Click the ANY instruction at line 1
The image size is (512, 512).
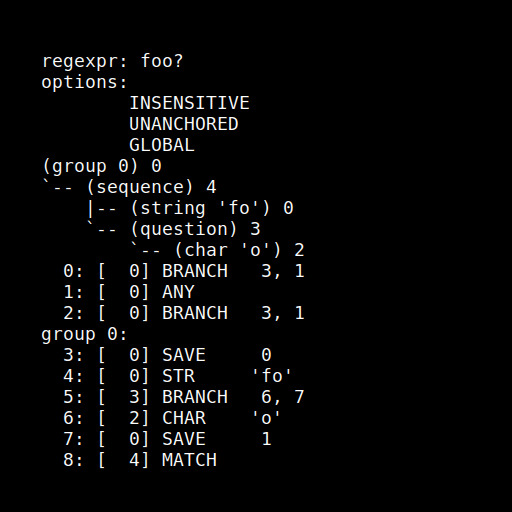tap(129, 292)
